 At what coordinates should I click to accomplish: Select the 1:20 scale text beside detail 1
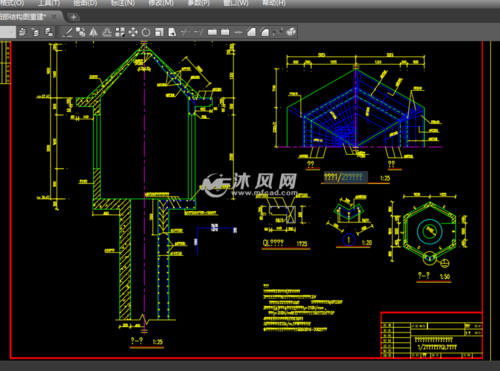(x=367, y=243)
